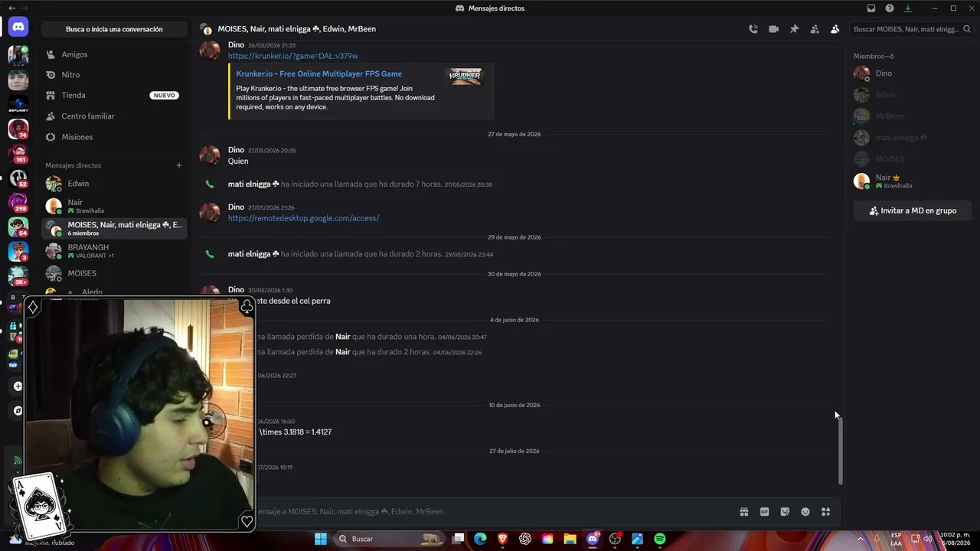Open the volume control in system tray
The width and height of the screenshot is (980, 551).
(927, 539)
